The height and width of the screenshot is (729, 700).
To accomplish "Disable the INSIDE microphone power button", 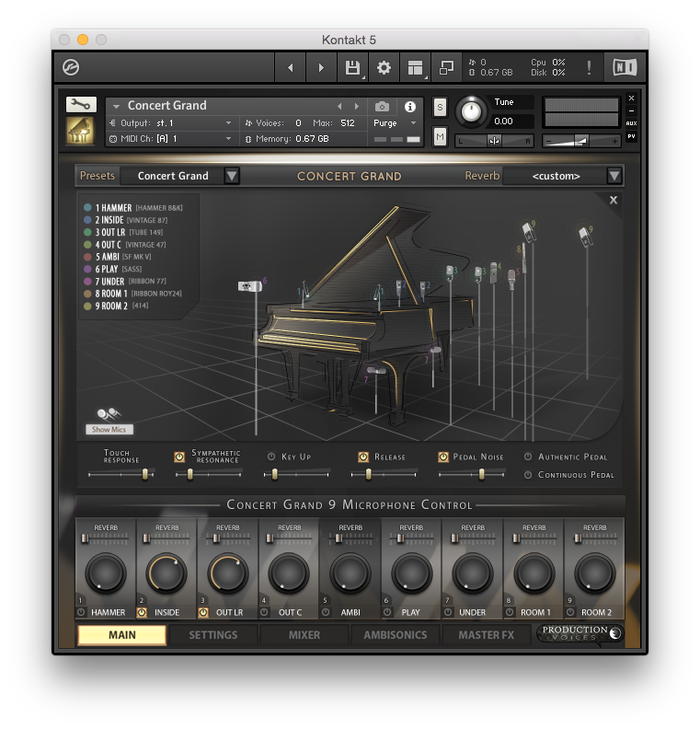I will pyautogui.click(x=142, y=612).
